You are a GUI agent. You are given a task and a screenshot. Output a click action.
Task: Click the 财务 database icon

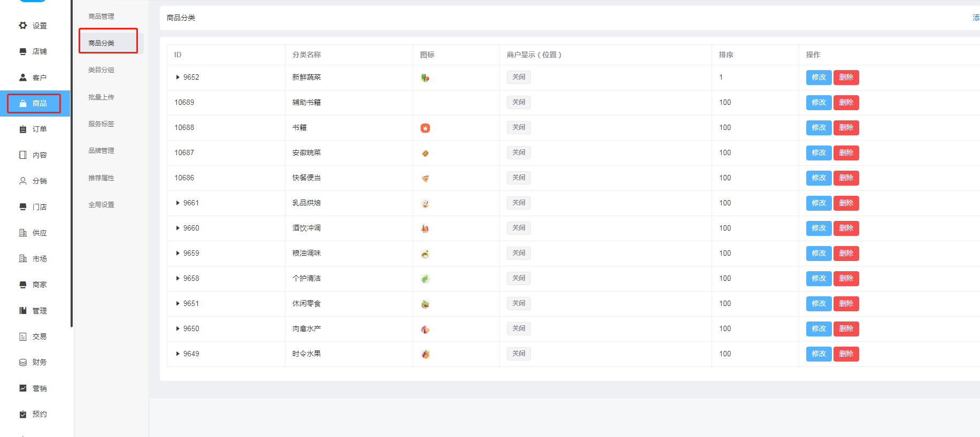coord(23,362)
